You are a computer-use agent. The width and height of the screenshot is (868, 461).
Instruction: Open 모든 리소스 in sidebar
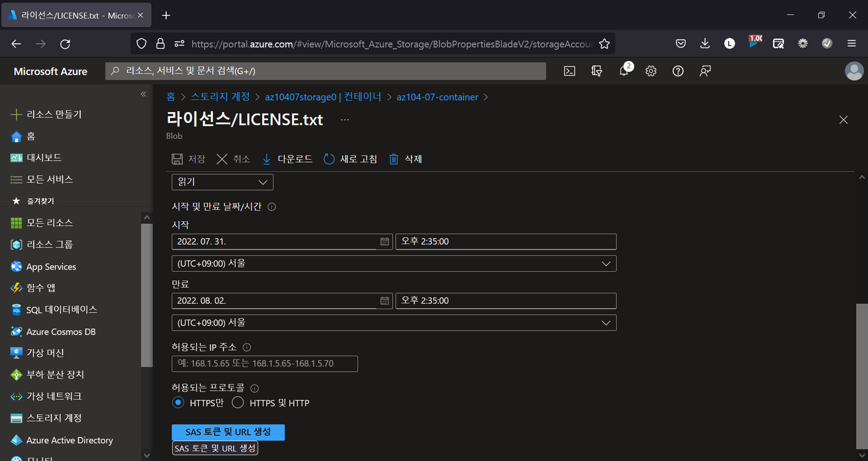42,223
